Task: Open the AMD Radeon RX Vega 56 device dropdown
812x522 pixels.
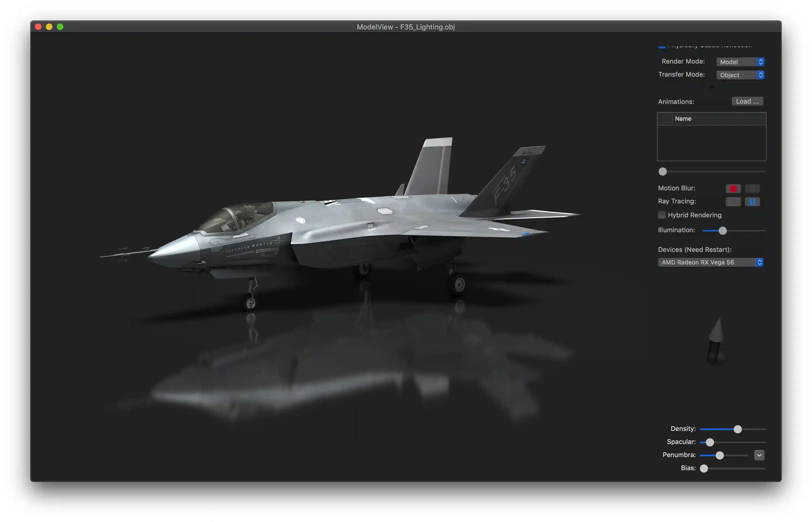Action: [x=710, y=262]
